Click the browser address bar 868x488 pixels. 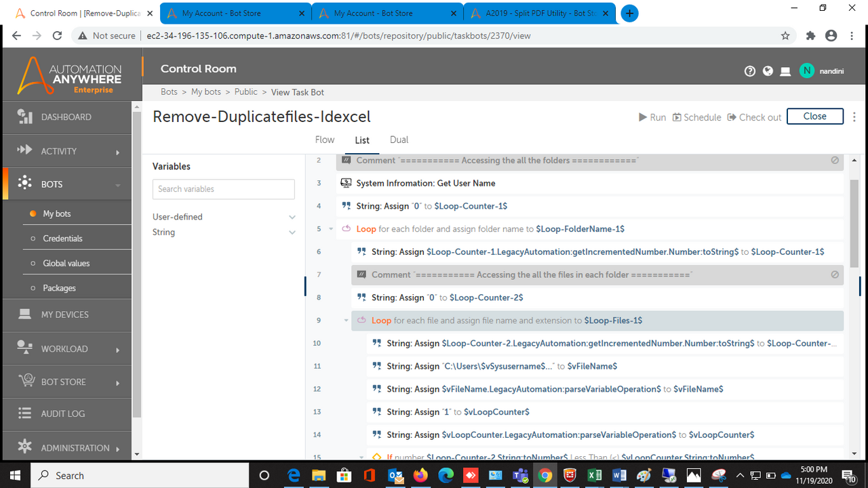[x=434, y=36]
